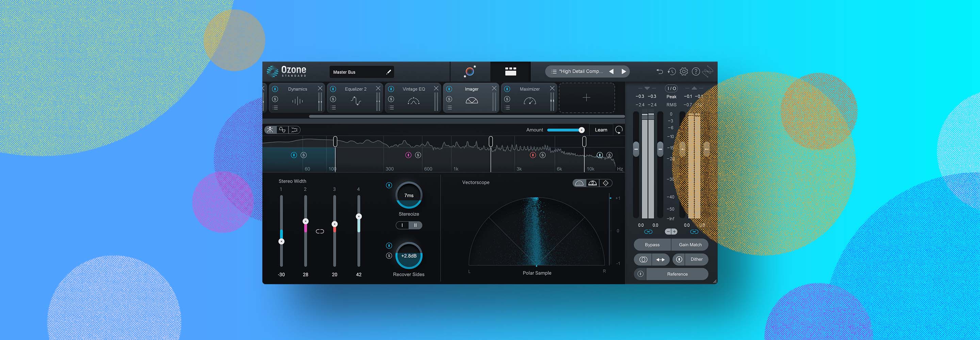
Task: Toggle power on the Equalizer 2 module
Action: point(333,89)
